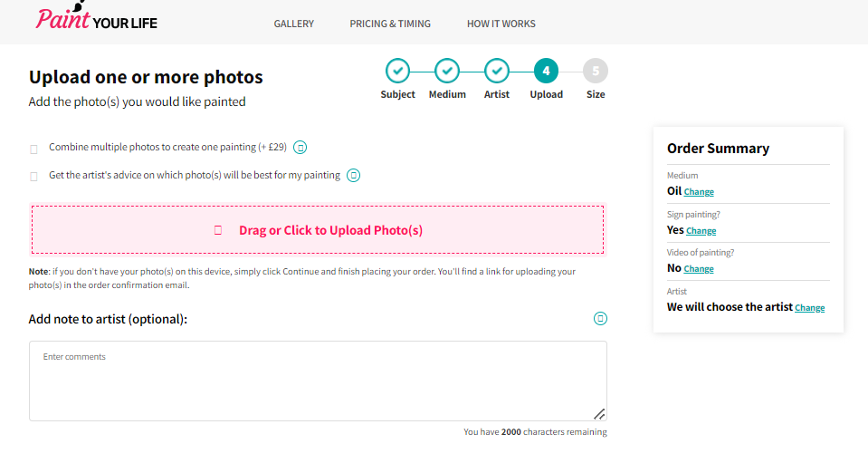Go to How It Works
The height and width of the screenshot is (463, 868).
coord(501,24)
